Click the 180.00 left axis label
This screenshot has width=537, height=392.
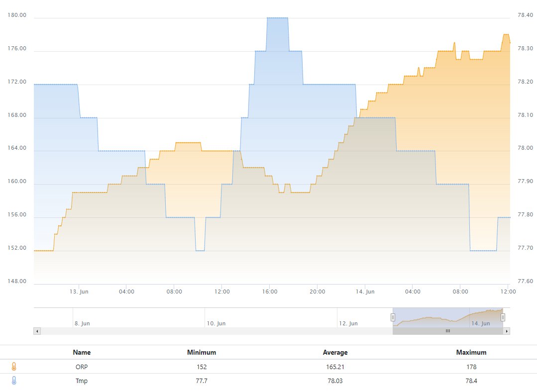point(17,15)
